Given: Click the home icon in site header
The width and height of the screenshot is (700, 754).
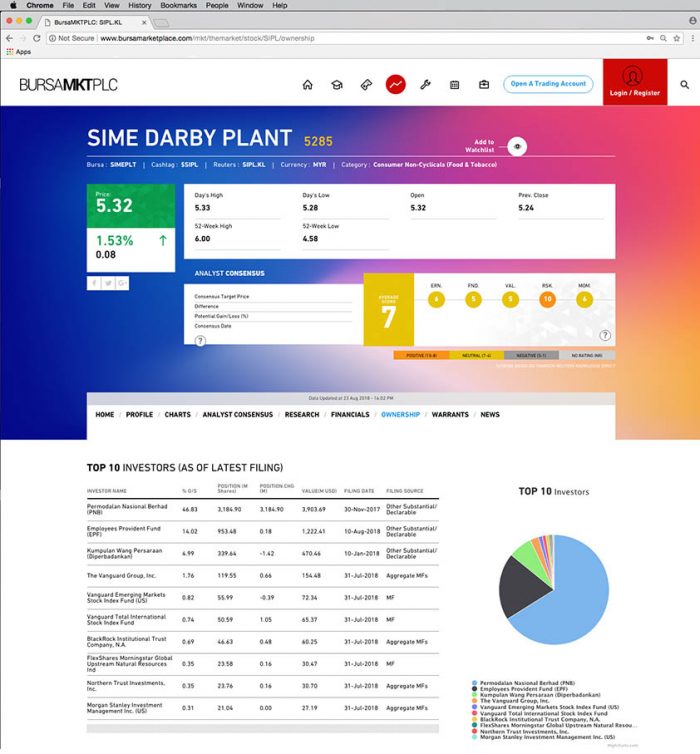Looking at the screenshot, I should (308, 85).
